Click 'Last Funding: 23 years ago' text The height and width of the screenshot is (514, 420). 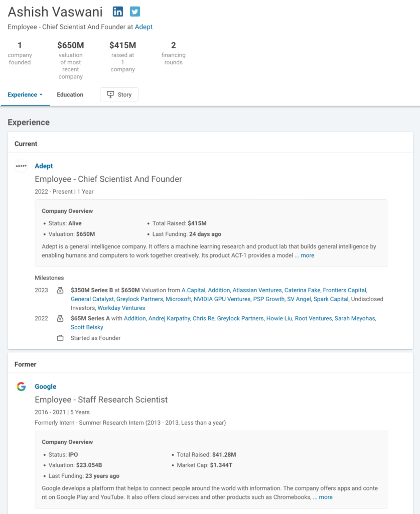(84, 476)
